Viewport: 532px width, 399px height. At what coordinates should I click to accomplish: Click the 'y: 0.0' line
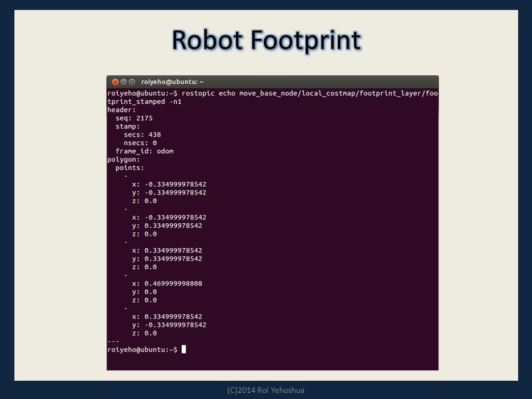coord(144,292)
